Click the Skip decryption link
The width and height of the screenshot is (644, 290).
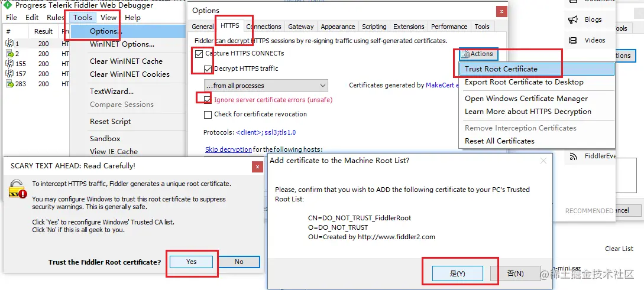[228, 149]
